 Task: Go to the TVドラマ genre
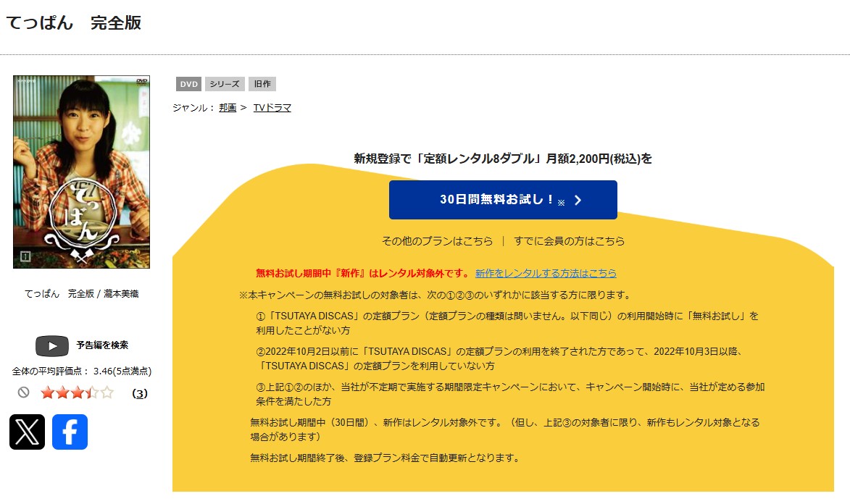(x=272, y=107)
